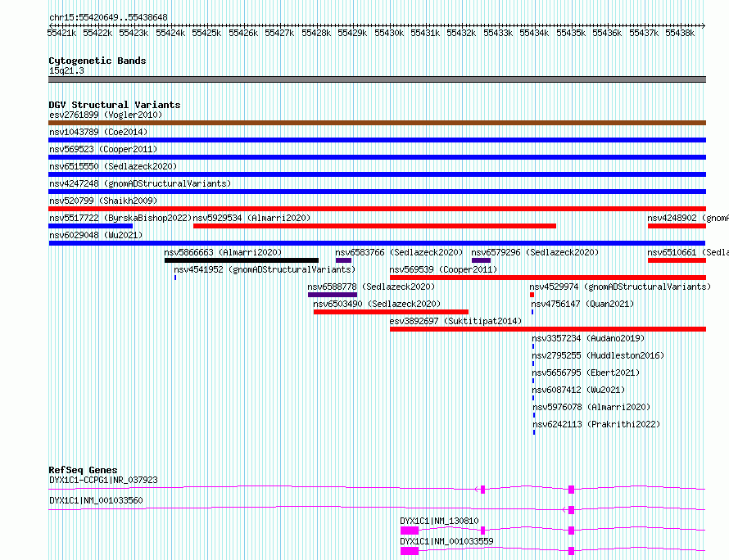Click nsv5656795 (Ebert2021) label
The image size is (729, 560).
586,373
